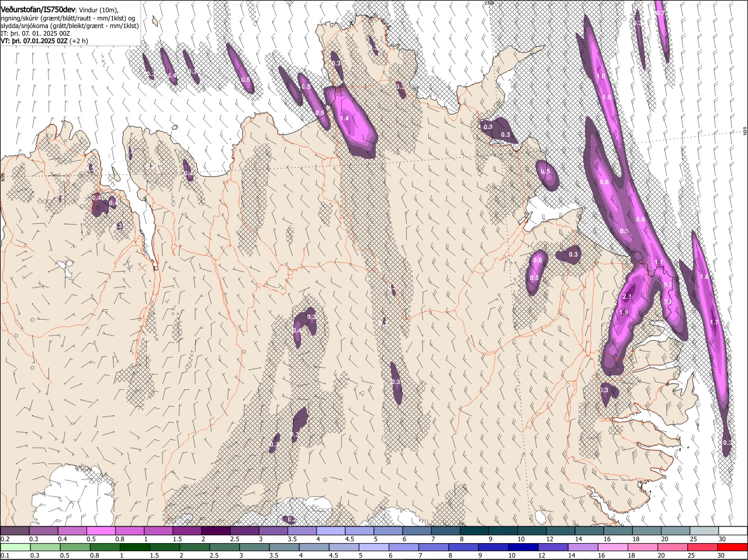Click the deep blue 10–12 rain legend swatch
Image resolution: width=748 pixels, height=560 pixels.
(x=523, y=547)
